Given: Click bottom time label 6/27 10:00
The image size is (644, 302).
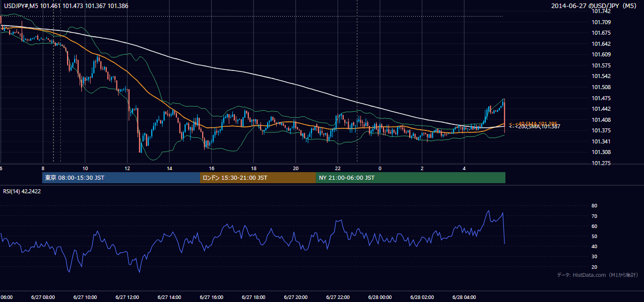Looking at the screenshot, I should (85, 297).
